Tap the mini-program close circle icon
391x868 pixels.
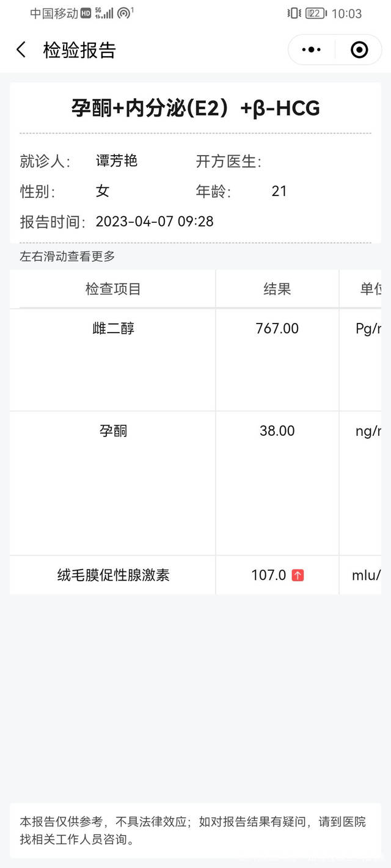(x=359, y=50)
